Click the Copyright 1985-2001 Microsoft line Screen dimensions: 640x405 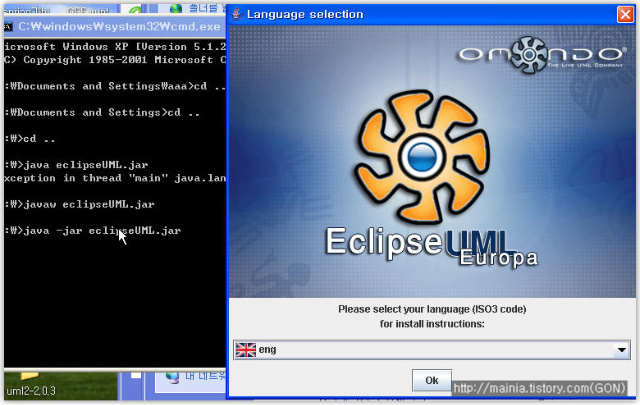point(115,60)
